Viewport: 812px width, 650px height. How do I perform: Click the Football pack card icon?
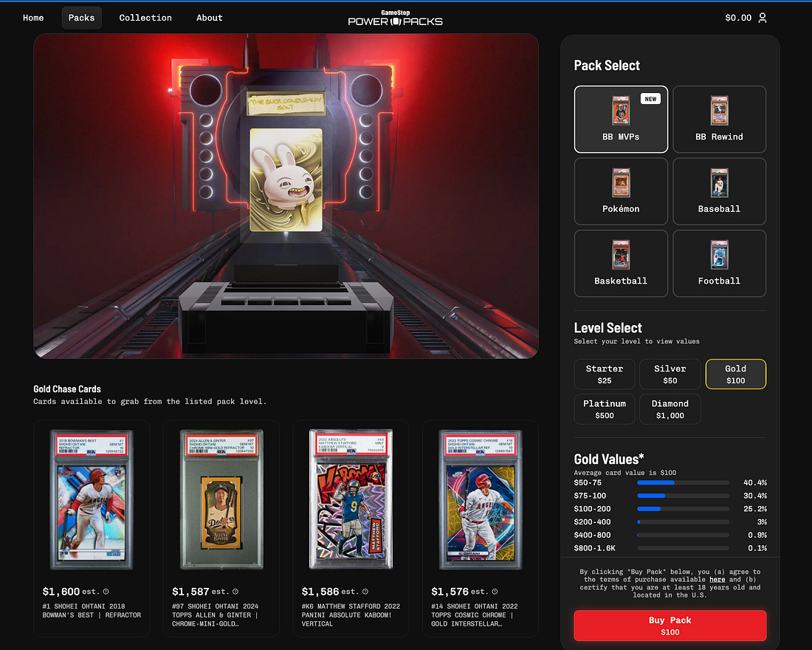tap(719, 255)
